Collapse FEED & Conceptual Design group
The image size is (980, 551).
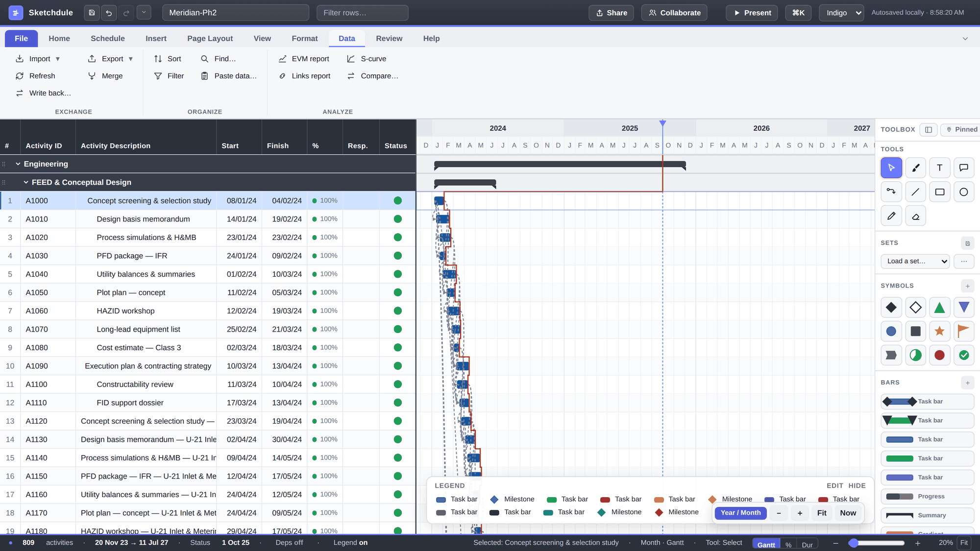click(26, 182)
